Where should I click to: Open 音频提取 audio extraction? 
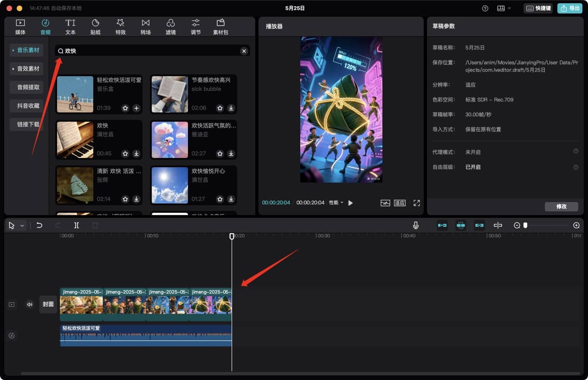click(x=26, y=87)
